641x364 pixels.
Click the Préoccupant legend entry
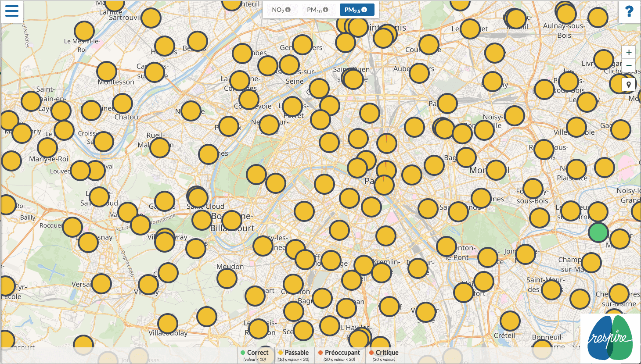pos(339,355)
